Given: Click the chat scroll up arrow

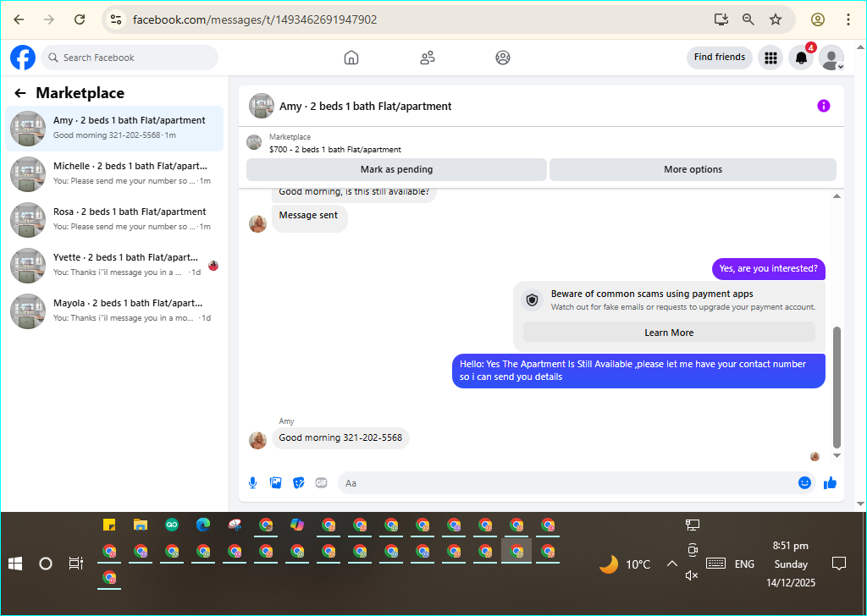Looking at the screenshot, I should tap(837, 196).
